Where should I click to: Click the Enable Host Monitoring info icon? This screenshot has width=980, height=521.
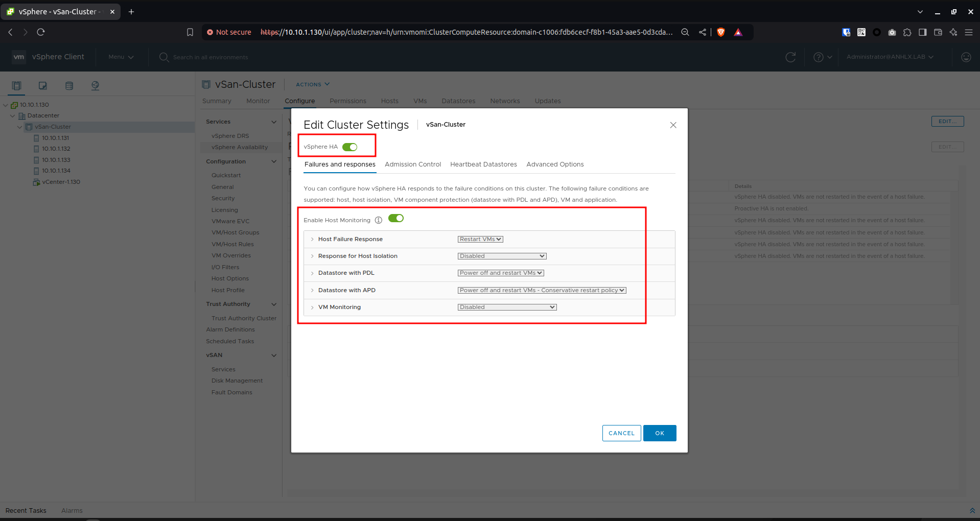click(x=379, y=220)
